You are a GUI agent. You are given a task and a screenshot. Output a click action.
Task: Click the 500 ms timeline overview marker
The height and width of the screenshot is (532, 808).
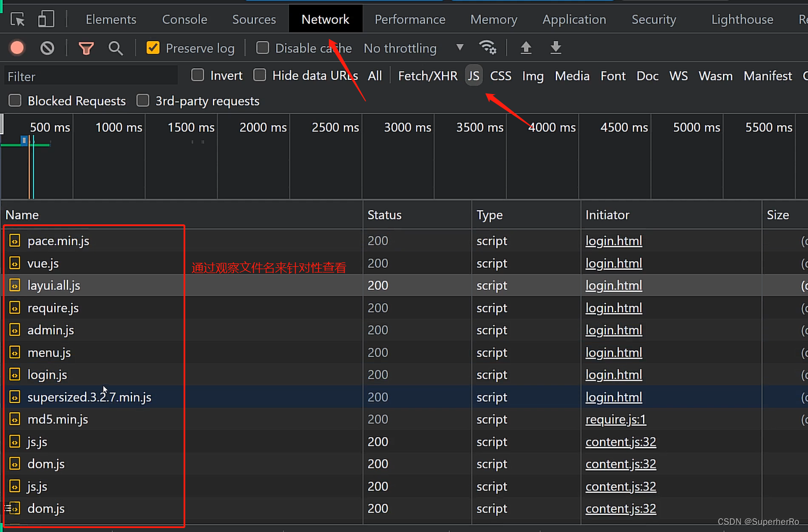pos(50,127)
